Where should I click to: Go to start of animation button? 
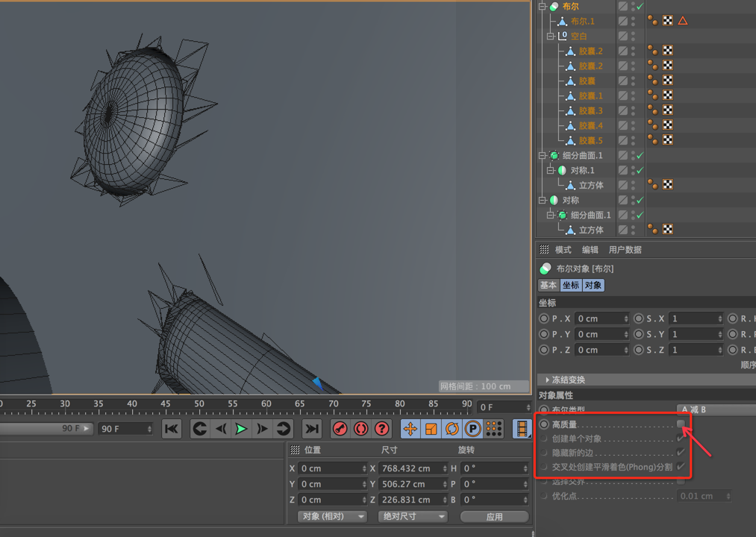pos(172,429)
